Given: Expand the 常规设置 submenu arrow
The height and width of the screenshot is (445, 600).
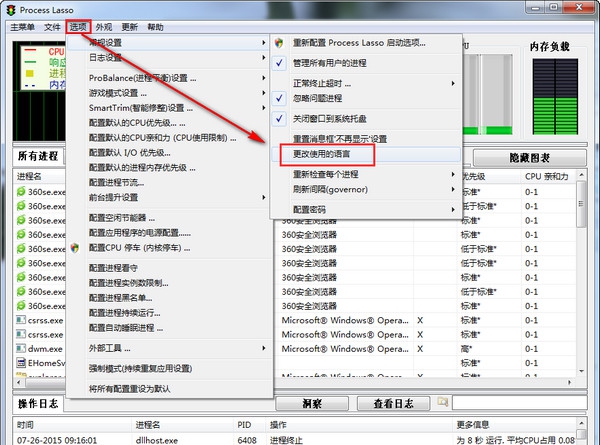Looking at the screenshot, I should (264, 42).
